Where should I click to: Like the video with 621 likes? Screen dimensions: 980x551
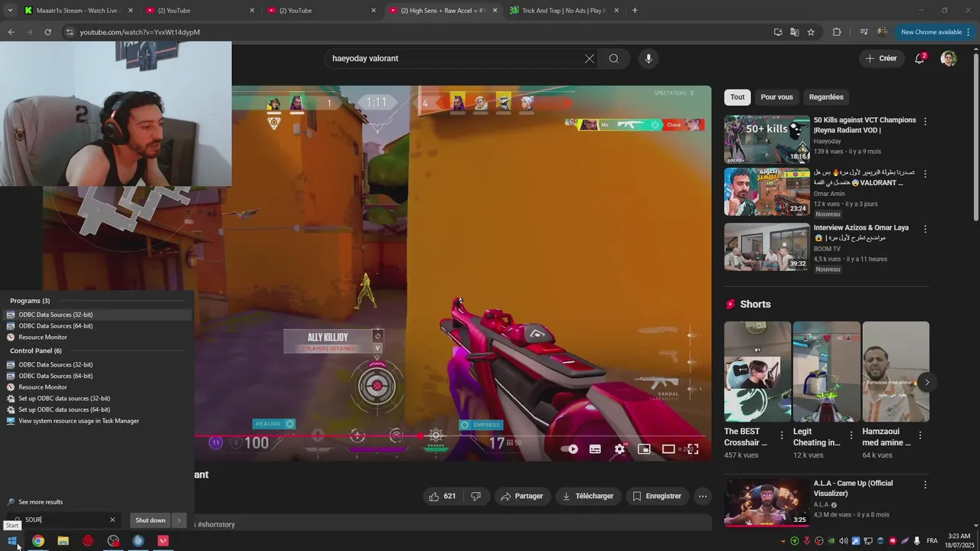(442, 496)
